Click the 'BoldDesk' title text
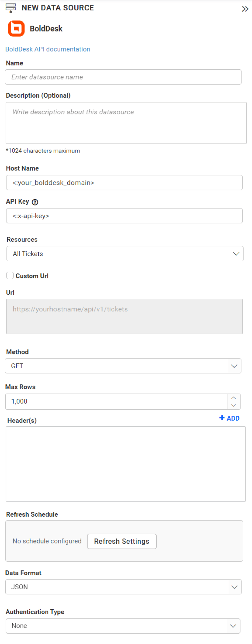The width and height of the screenshot is (252, 644). 46,29
